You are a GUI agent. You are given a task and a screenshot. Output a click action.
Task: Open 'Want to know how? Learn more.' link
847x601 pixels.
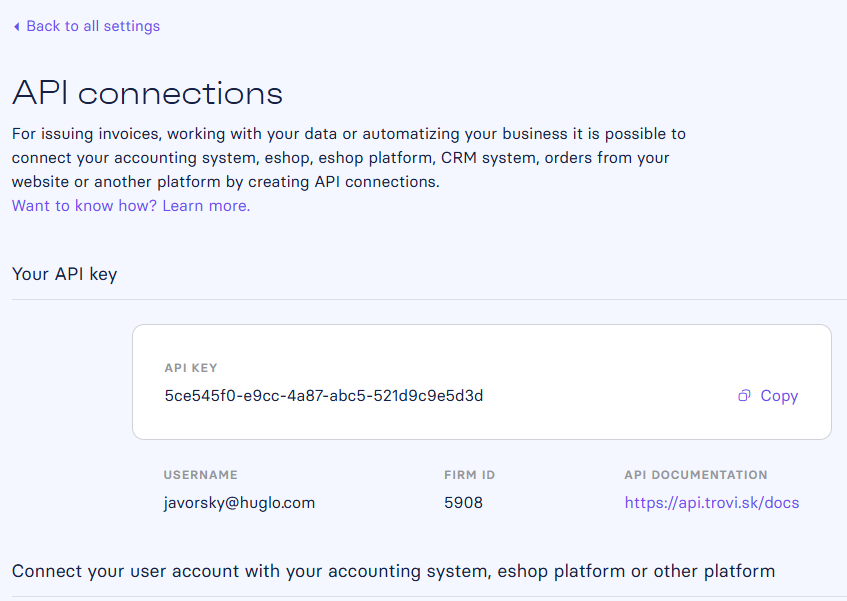point(131,206)
